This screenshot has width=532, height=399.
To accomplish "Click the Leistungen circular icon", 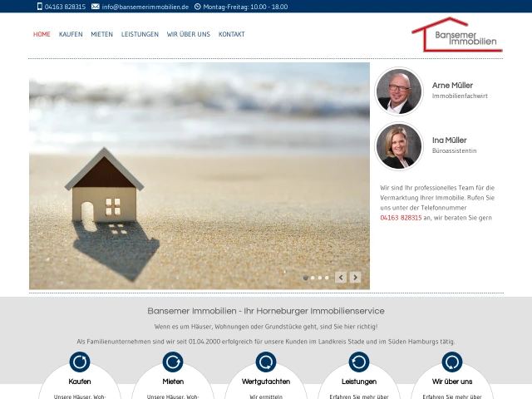I will point(359,362).
